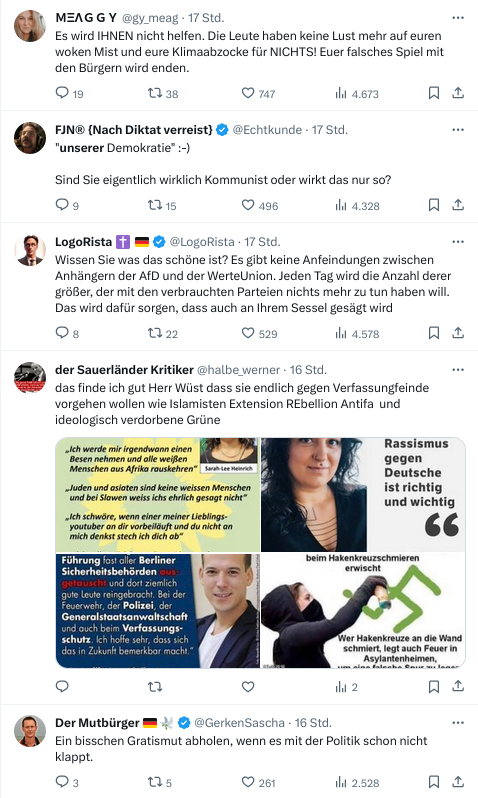Viewport: 478px width, 798px height.
Task: Open the yellow sunflower quote image
Action: pyautogui.click(x=158, y=495)
